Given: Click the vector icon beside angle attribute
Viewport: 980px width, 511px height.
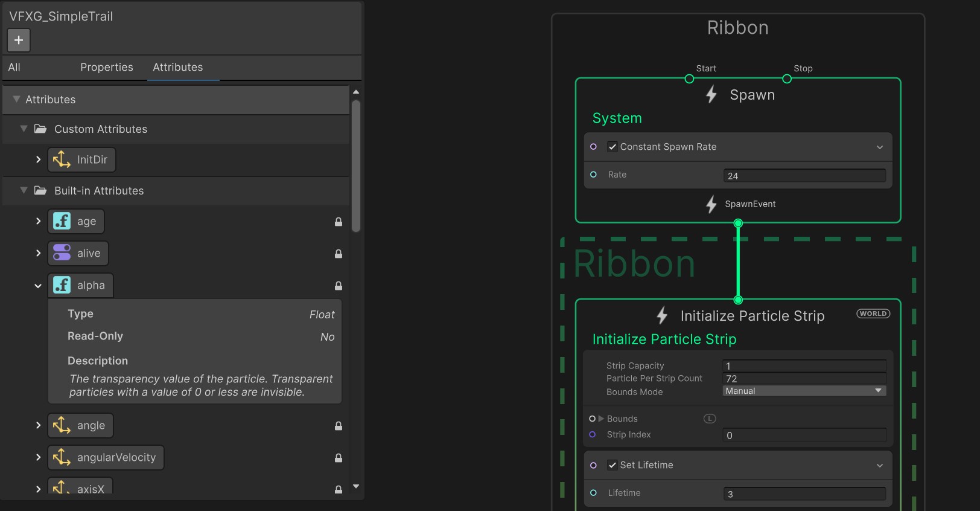Looking at the screenshot, I should click(x=62, y=425).
